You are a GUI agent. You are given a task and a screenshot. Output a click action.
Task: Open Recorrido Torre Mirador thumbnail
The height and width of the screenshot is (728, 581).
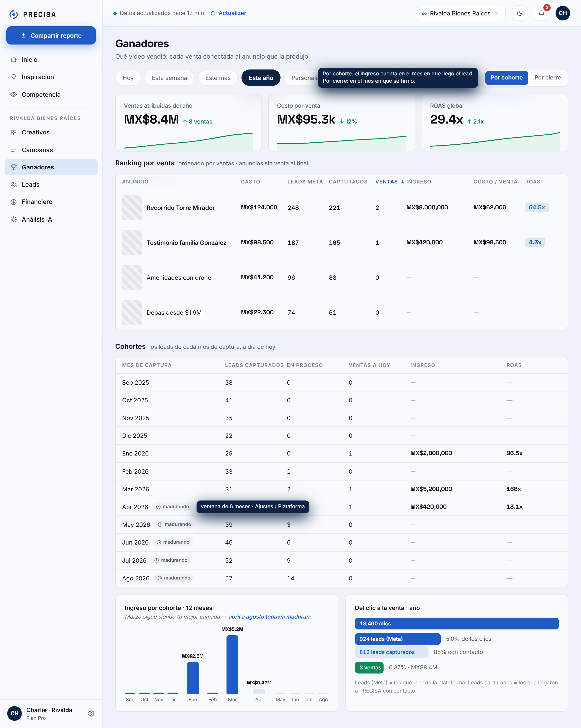point(132,208)
